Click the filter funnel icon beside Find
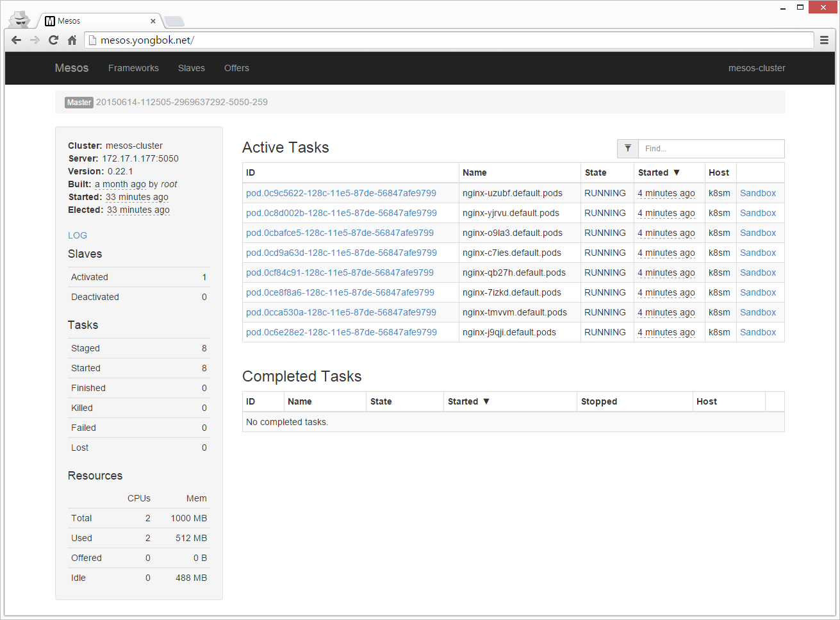The height and width of the screenshot is (620, 840). [x=628, y=148]
